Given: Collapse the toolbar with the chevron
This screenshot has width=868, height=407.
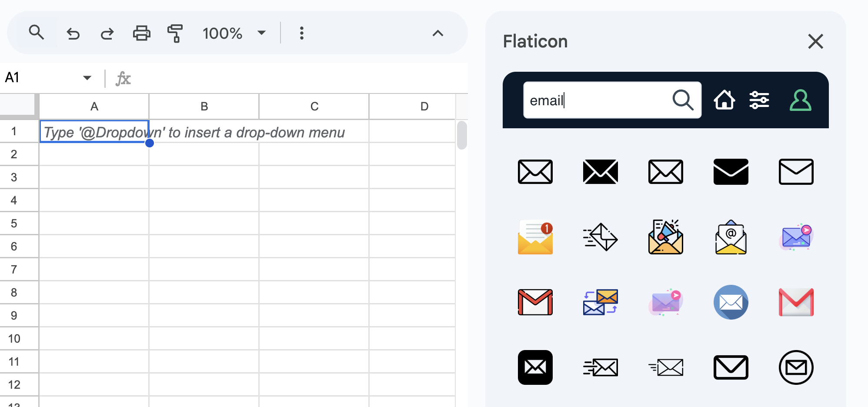Looking at the screenshot, I should point(437,33).
